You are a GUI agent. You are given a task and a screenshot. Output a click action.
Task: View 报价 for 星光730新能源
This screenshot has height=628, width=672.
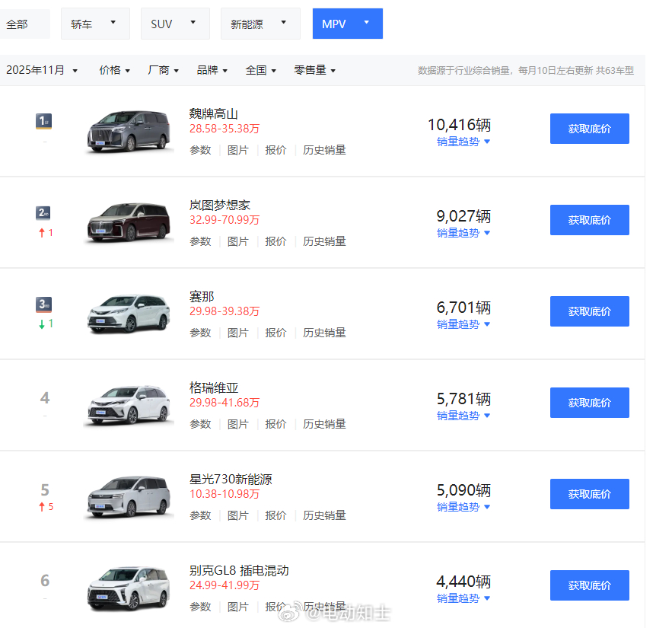pyautogui.click(x=275, y=515)
